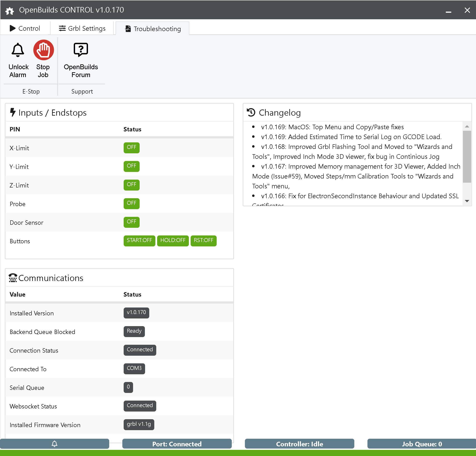
Task: Click the v1.0.169 MacOS changelog entry
Action: tap(332, 127)
